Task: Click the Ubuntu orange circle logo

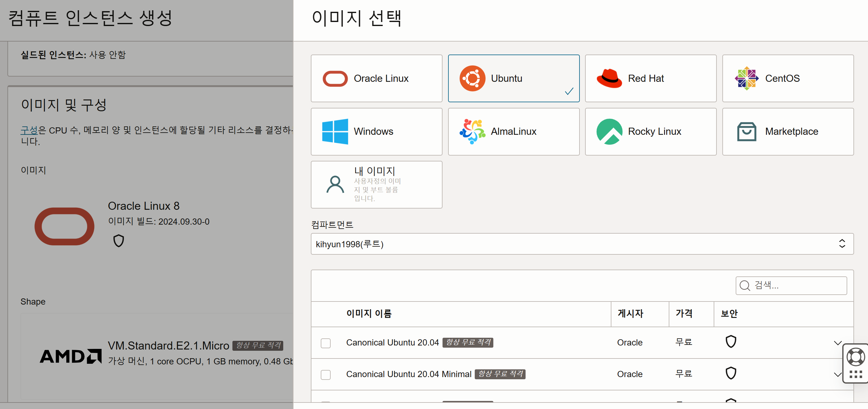Action: (x=472, y=78)
